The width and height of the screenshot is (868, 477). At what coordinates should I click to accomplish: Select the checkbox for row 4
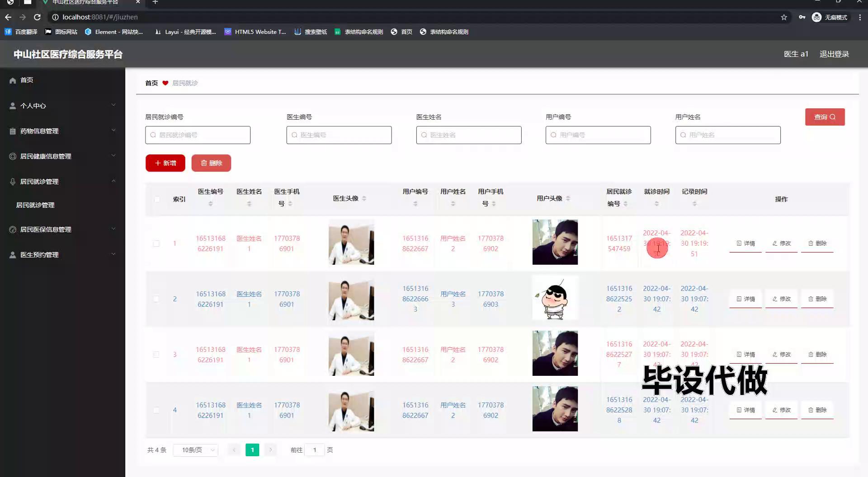pyautogui.click(x=156, y=410)
